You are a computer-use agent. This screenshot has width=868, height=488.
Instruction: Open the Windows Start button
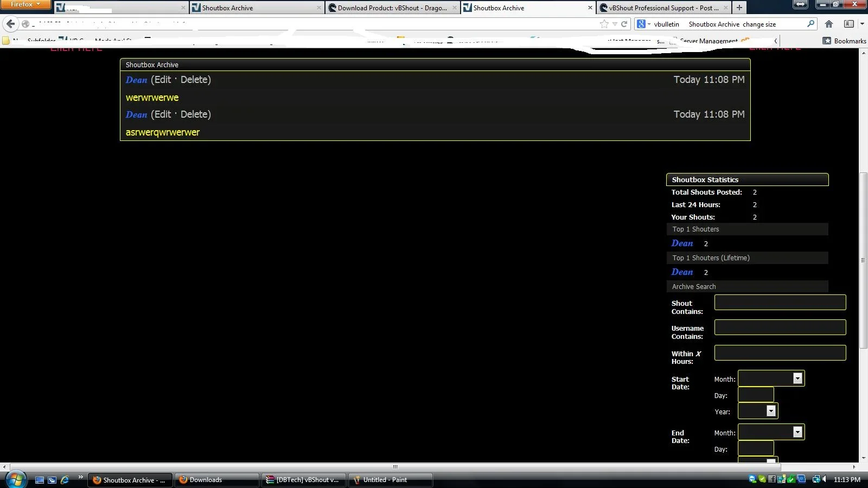point(16,479)
